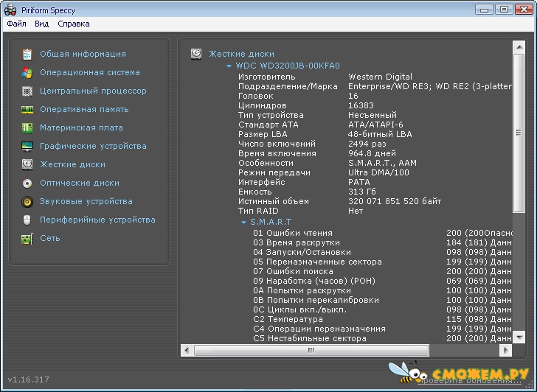Minimize the Speccy window
This screenshot has width=537, height=392.
click(x=484, y=10)
